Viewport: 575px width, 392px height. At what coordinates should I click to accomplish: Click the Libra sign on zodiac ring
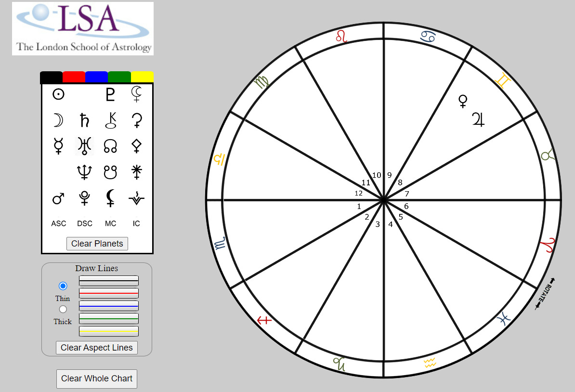(219, 159)
